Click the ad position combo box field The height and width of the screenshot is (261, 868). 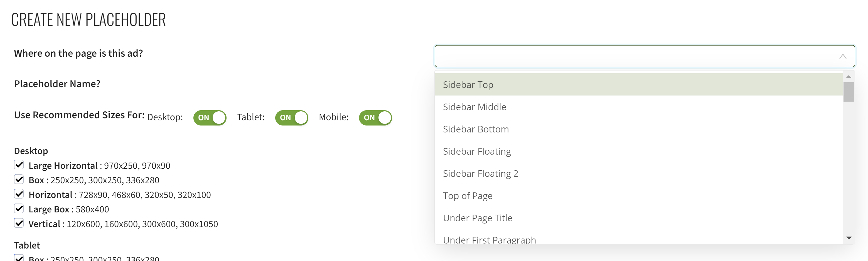633,56
